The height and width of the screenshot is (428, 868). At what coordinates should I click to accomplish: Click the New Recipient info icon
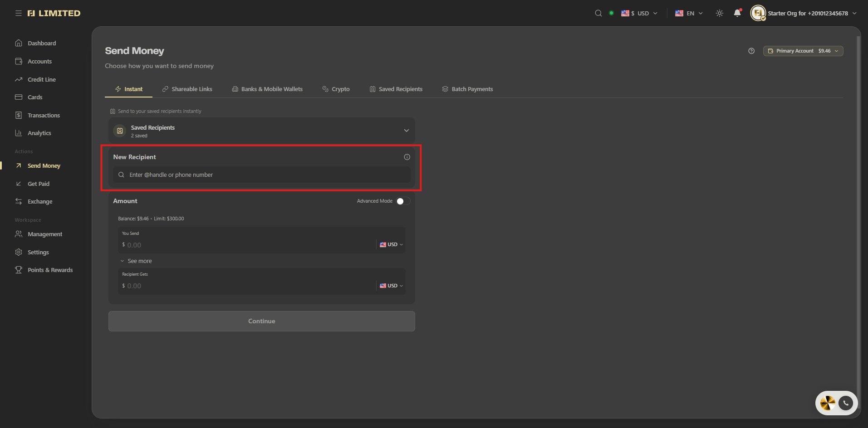[407, 157]
